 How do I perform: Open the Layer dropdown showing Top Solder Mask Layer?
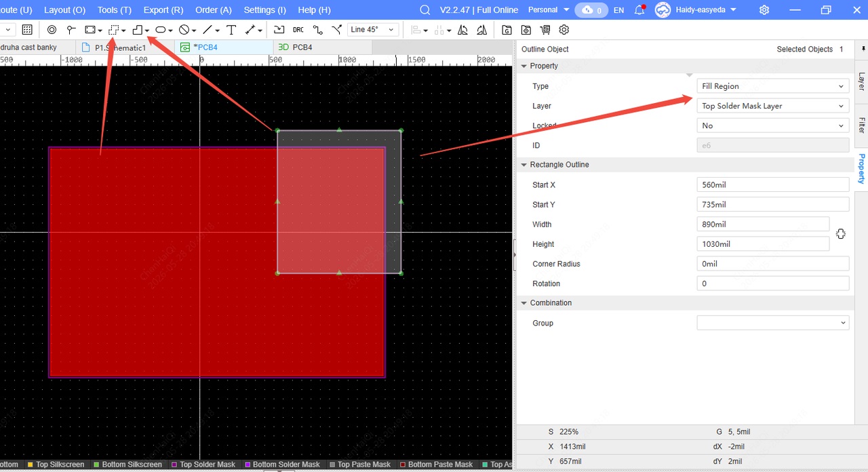click(x=773, y=106)
